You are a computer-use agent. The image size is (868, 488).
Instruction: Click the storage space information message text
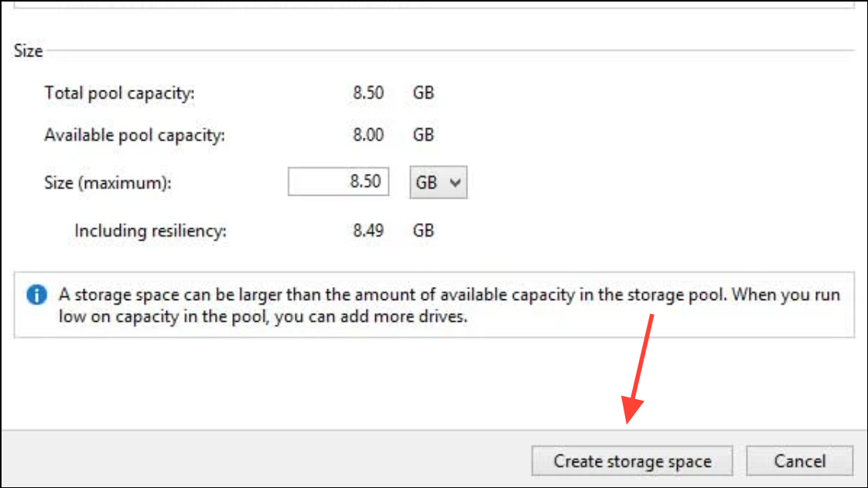click(x=449, y=305)
